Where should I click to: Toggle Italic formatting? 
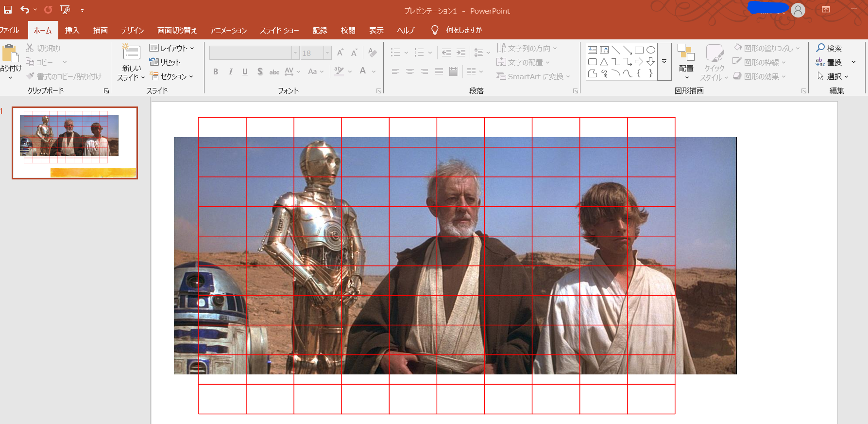pyautogui.click(x=230, y=71)
